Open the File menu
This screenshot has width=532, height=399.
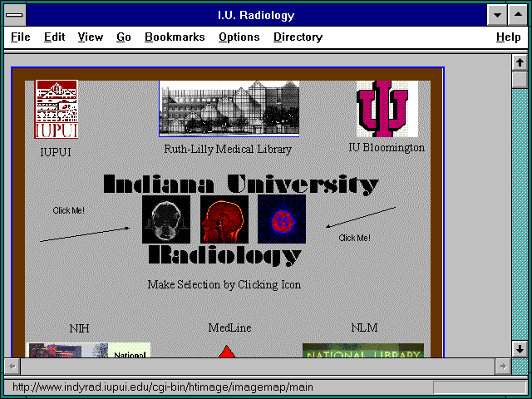click(20, 37)
